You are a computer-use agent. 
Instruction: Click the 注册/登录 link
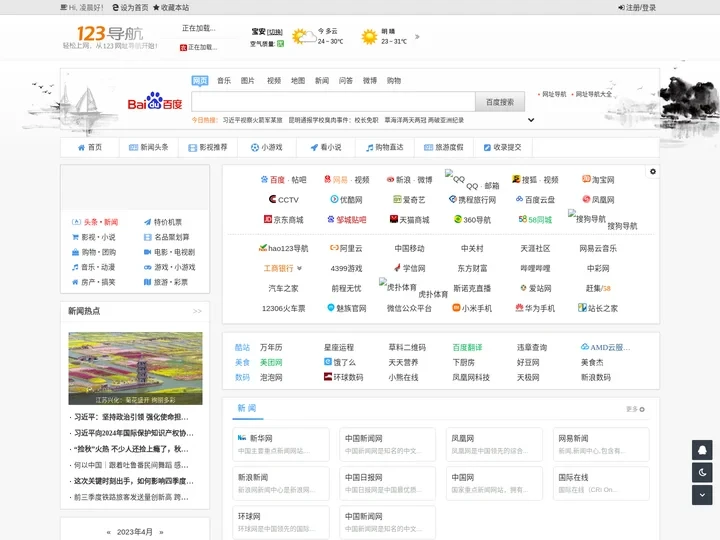[x=637, y=7]
